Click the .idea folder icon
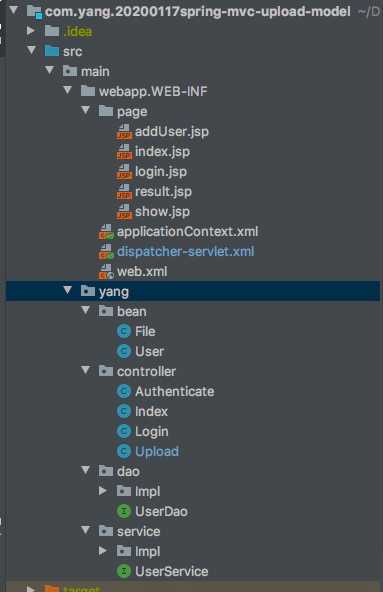 coord(52,31)
